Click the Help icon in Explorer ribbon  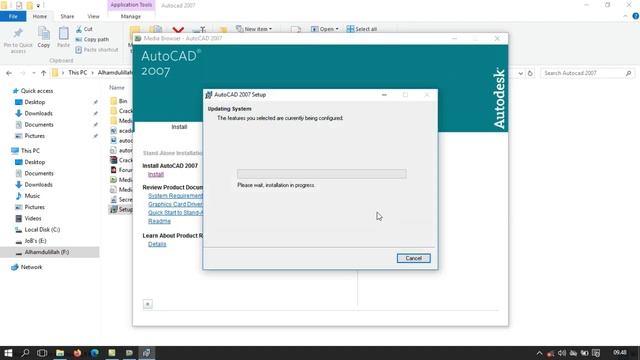point(636,16)
